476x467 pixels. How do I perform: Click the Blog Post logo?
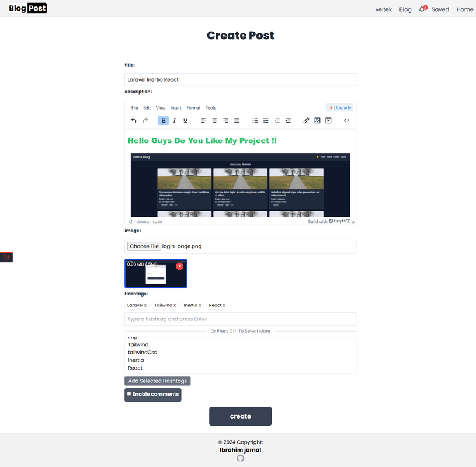tap(27, 8)
